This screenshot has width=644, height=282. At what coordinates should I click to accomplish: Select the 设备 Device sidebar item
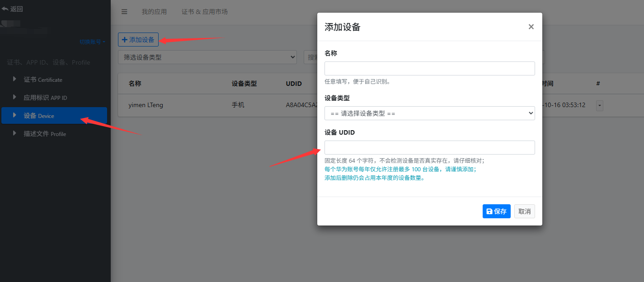tap(54, 116)
